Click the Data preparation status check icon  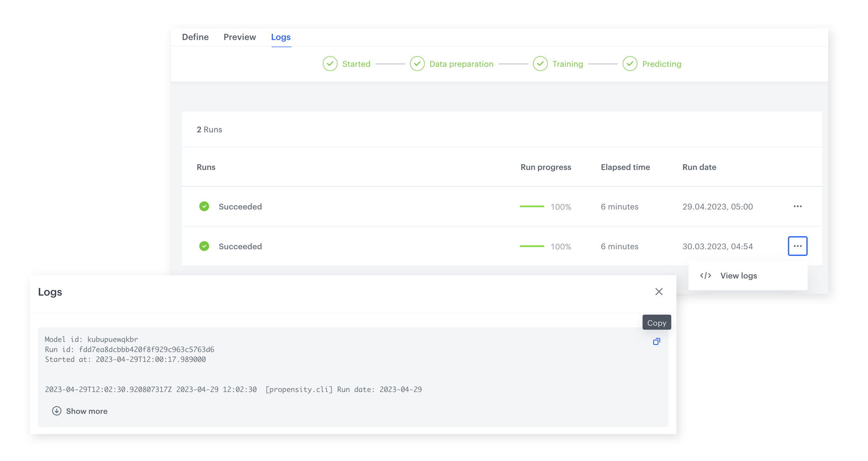point(417,64)
